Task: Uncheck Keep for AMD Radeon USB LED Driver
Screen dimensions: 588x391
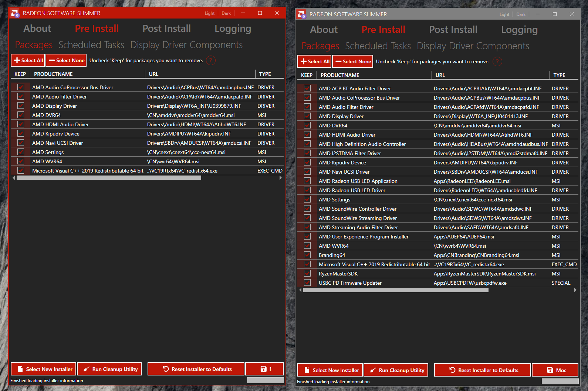Action: 307,190
